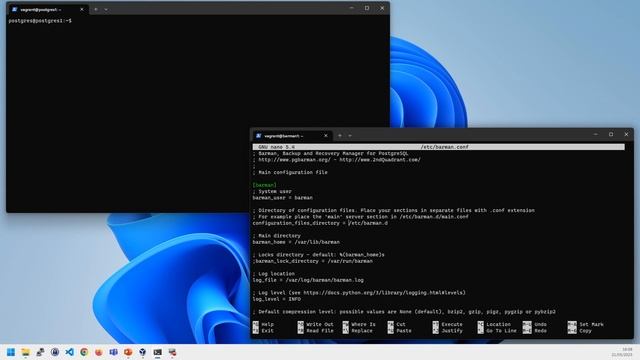Click the pgbarman.org URL comment line
Screen dimensions: 640x360
click(x=337, y=160)
